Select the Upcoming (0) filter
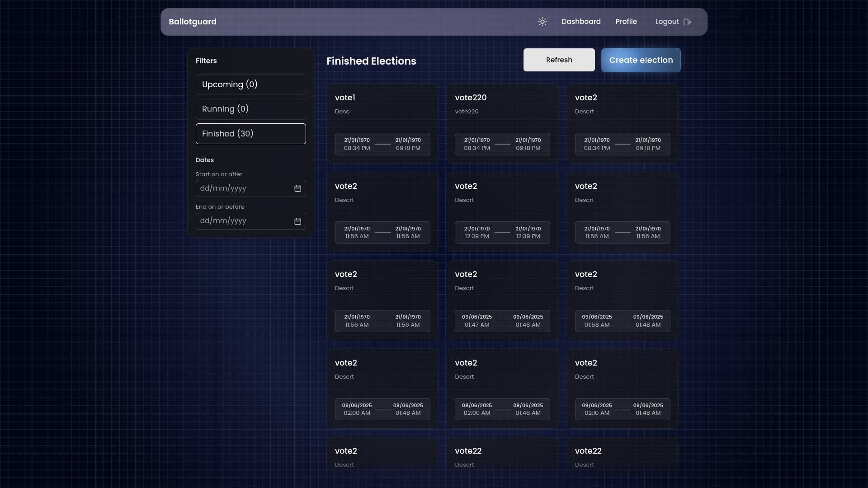The height and width of the screenshot is (488, 868). [250, 84]
